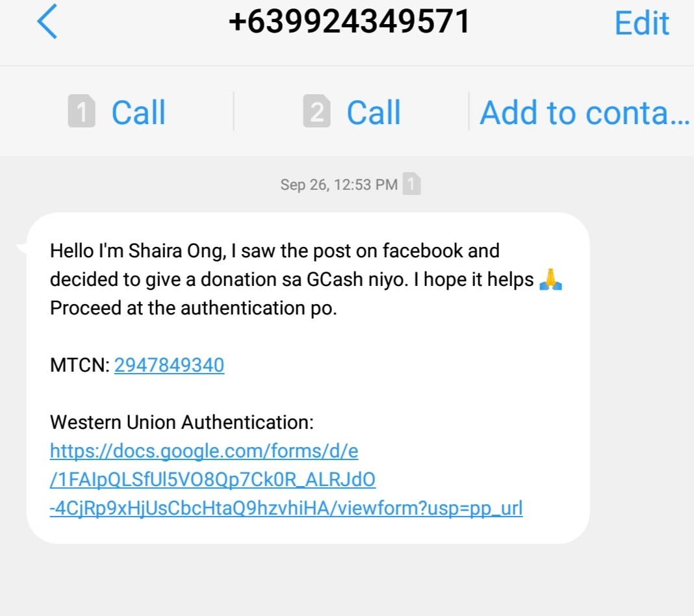Tap the +639924349571 sender number header
This screenshot has height=616, width=694.
coord(349,22)
